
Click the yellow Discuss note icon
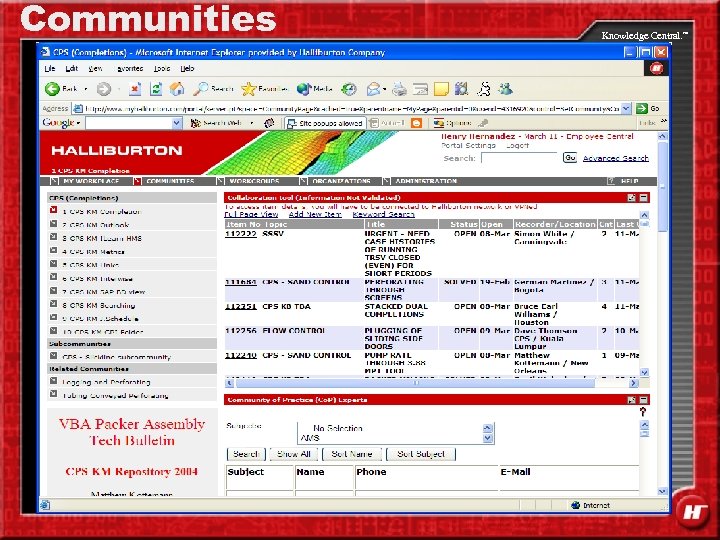[x=441, y=89]
